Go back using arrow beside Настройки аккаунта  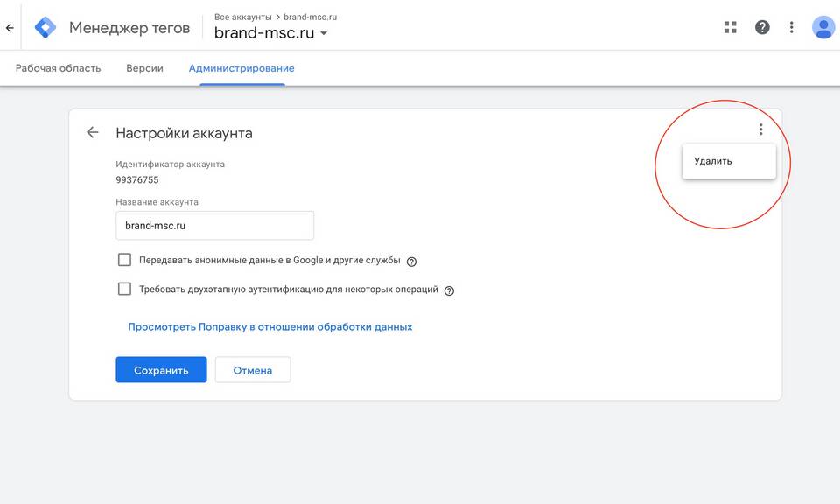tap(93, 133)
